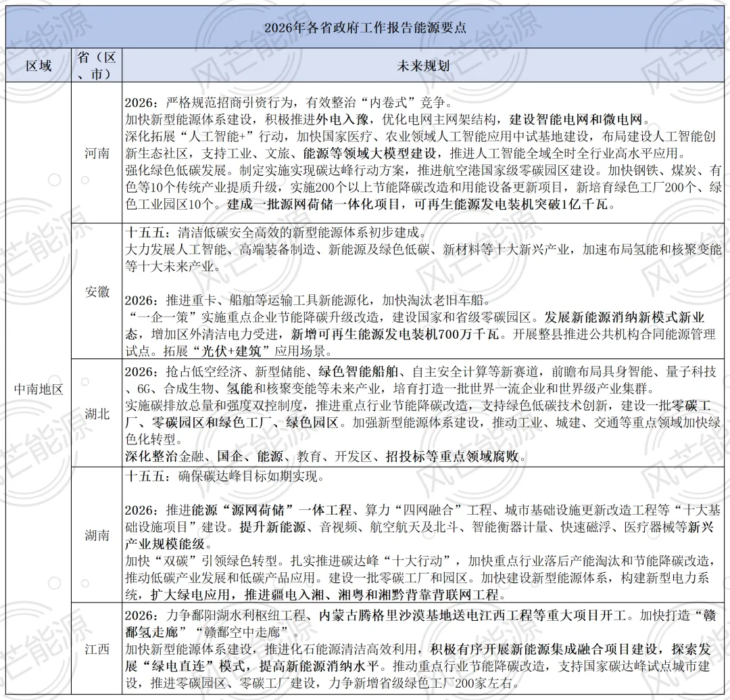Click the text "内蒙古腾格里沙漠基地送电江西工程"
The width and height of the screenshot is (730, 700).
[425, 615]
